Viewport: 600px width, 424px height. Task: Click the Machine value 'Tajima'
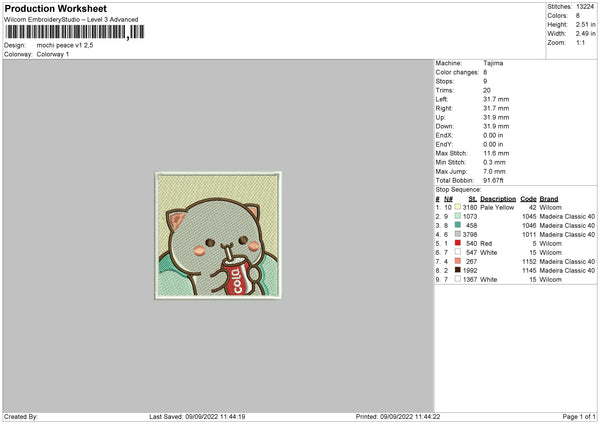click(493, 63)
